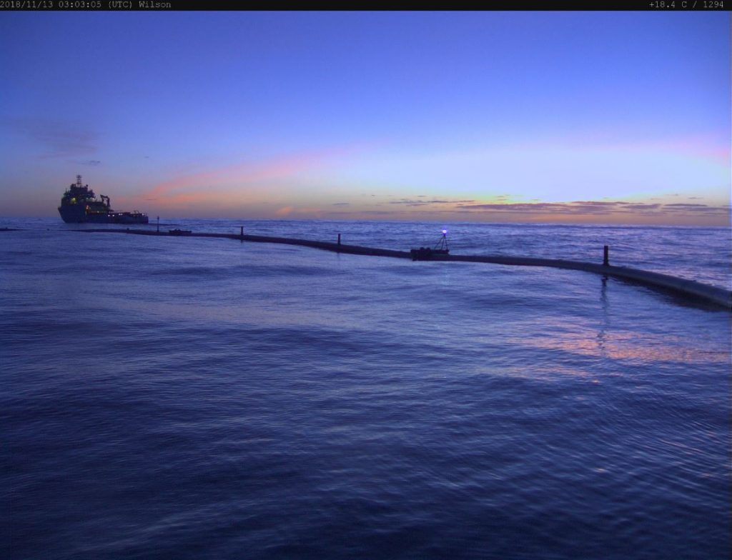This screenshot has height=560, width=732.
Task: Click the ship's tall superstructure on the horizon
Action: [79, 194]
